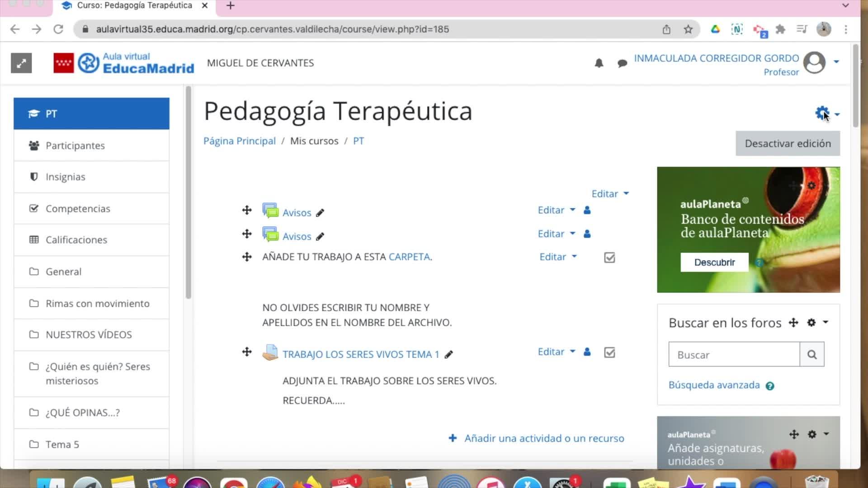868x488 pixels.
Task: Toggle completion checkbox for TRABAJO LOS SERES VIVOS
Action: 609,352
